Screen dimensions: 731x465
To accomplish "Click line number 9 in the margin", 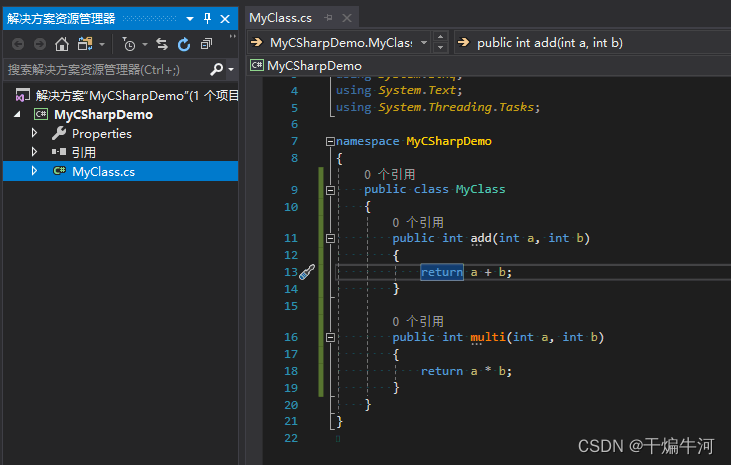I will coord(294,190).
